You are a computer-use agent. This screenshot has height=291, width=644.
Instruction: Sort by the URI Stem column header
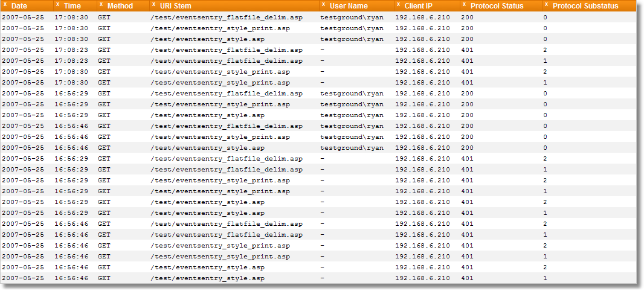[x=175, y=6]
